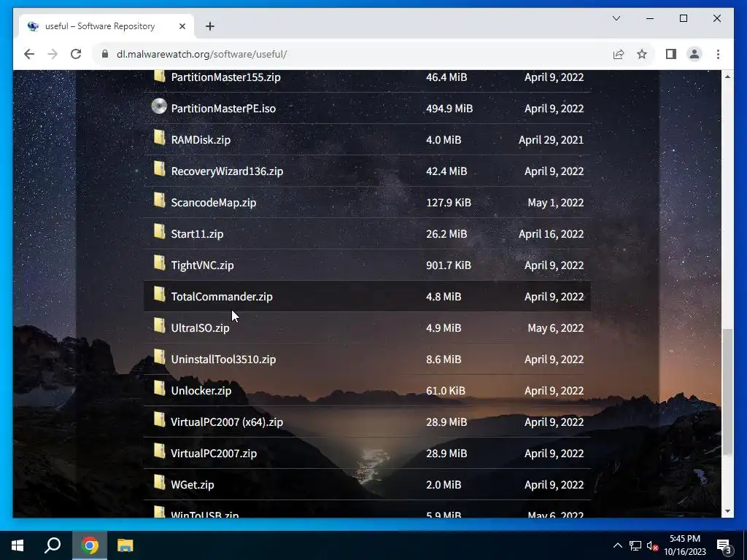747x560 pixels.
Task: Download PartitionMaster155.zip
Action: 225,77
